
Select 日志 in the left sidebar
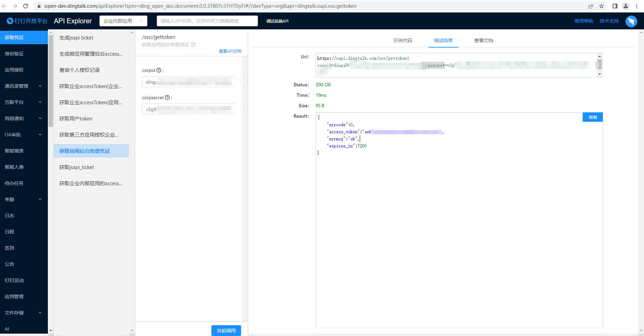24,216
